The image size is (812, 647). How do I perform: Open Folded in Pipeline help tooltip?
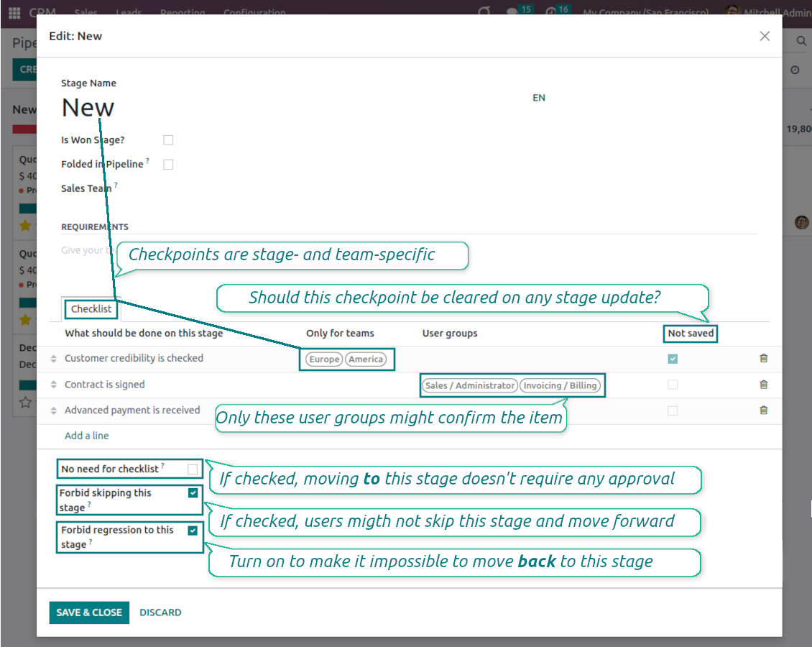tap(147, 160)
